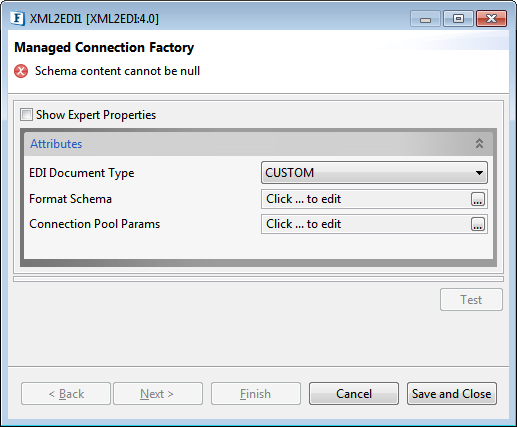
Task: Click the Test button
Action: [471, 300]
